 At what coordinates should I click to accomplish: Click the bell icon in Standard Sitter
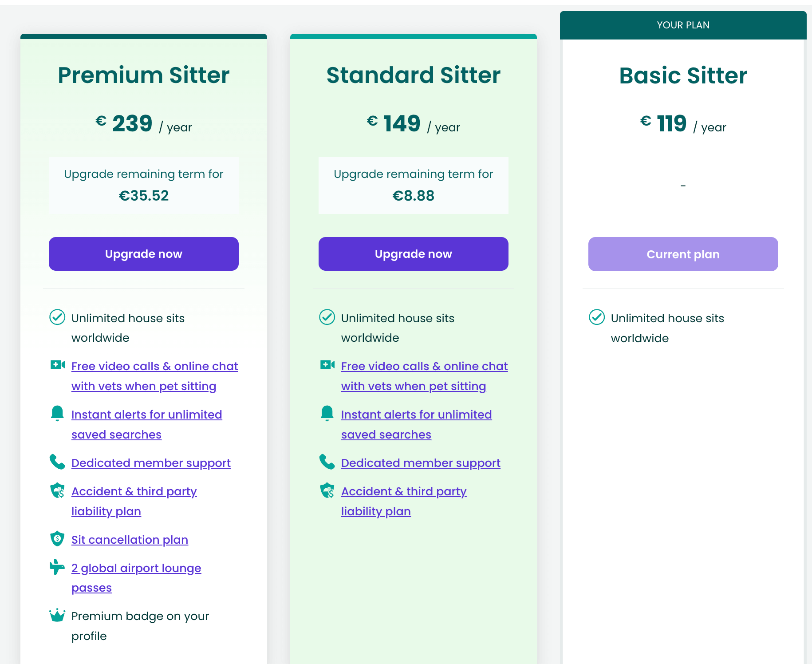point(327,413)
